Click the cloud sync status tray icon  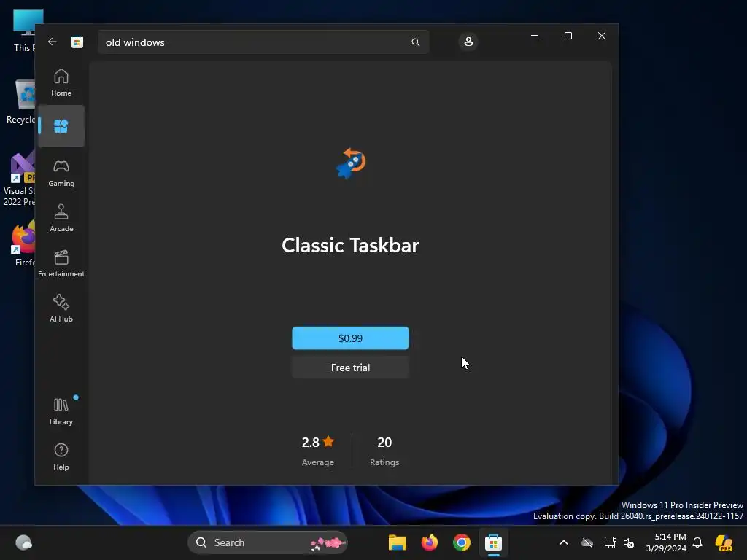coord(587,542)
